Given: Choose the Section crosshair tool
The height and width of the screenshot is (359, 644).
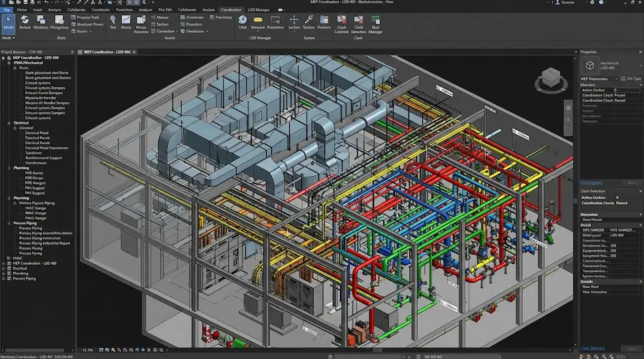Looking at the screenshot, I should [294, 23].
